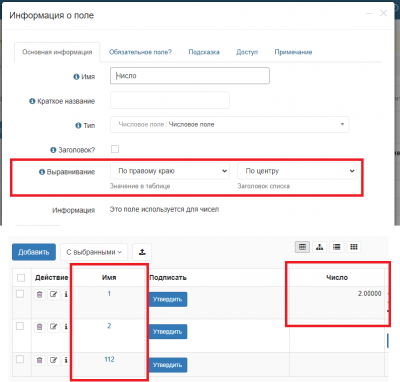Switch to hierarchy tree view icon
Viewport: 400px width, 382px height.
pos(320,247)
